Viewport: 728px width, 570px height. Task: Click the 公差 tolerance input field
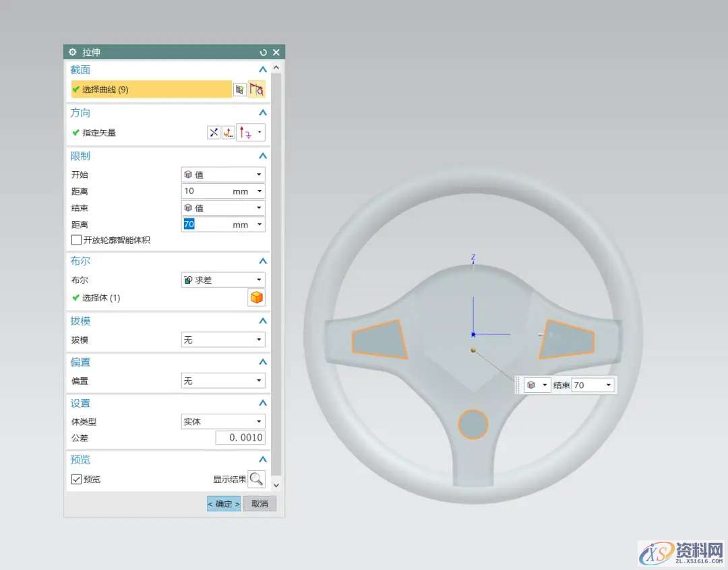240,438
